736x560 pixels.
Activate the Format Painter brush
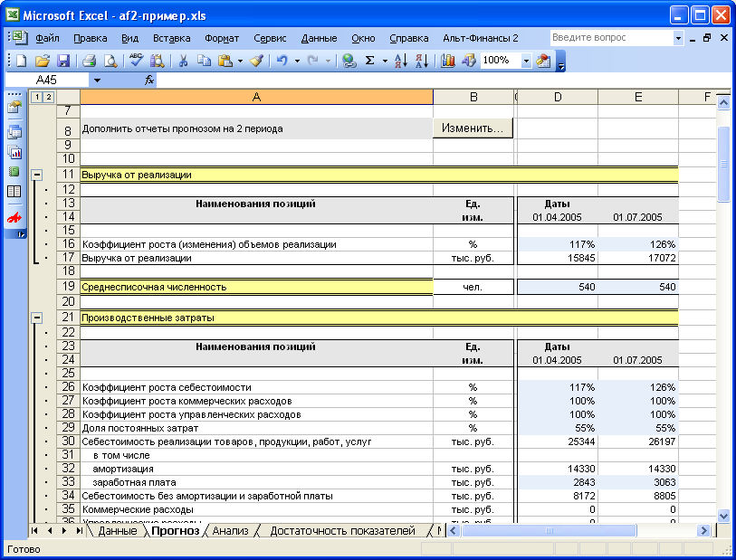point(256,61)
